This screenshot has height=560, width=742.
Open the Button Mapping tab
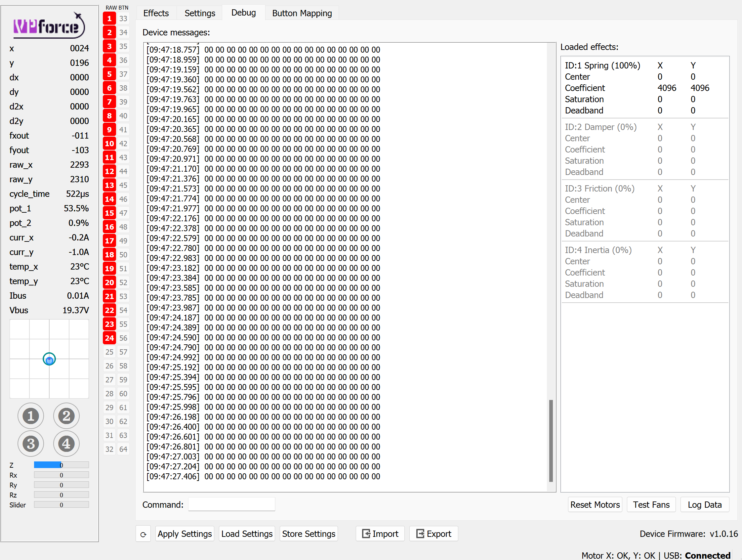302,13
